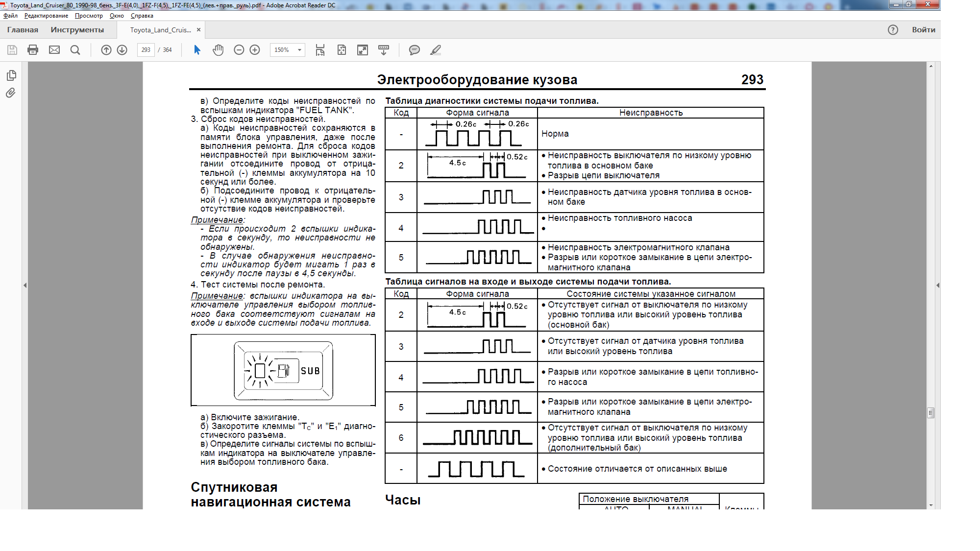Click the scrollbar down arrow
The height and width of the screenshot is (551, 980).
(931, 505)
